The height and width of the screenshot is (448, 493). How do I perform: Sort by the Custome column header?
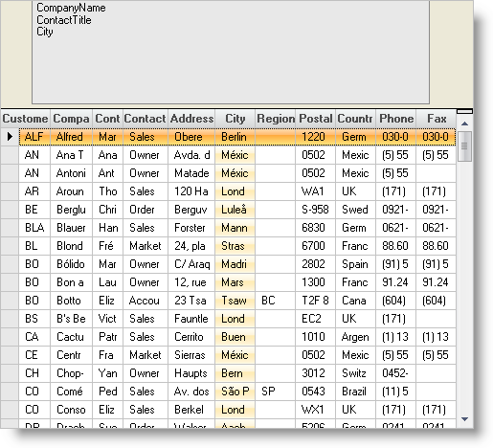click(x=26, y=119)
